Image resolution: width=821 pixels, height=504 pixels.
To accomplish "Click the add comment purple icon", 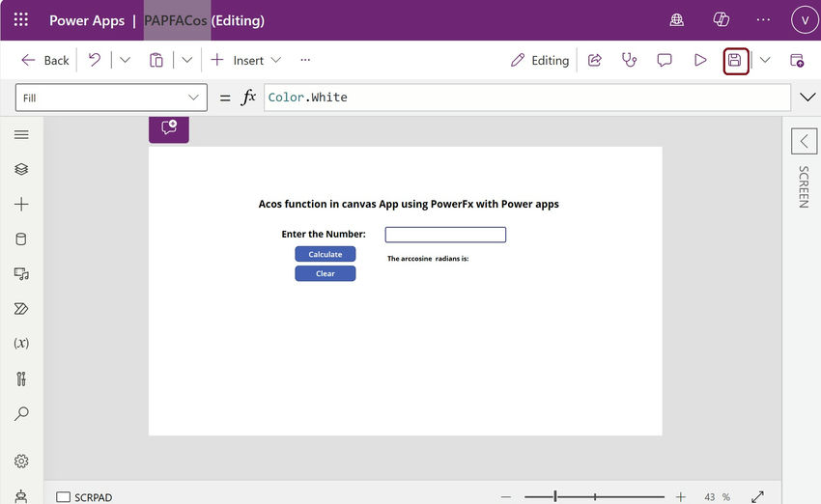I will (x=169, y=127).
